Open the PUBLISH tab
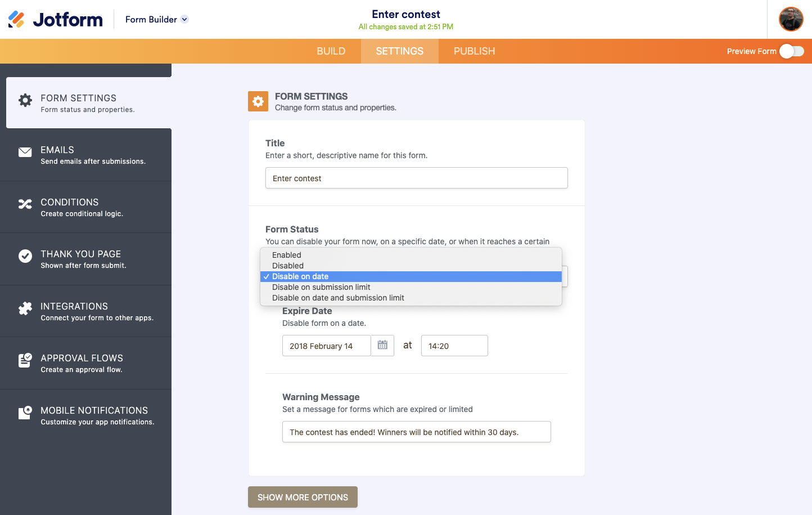This screenshot has height=515, width=812. [x=474, y=51]
